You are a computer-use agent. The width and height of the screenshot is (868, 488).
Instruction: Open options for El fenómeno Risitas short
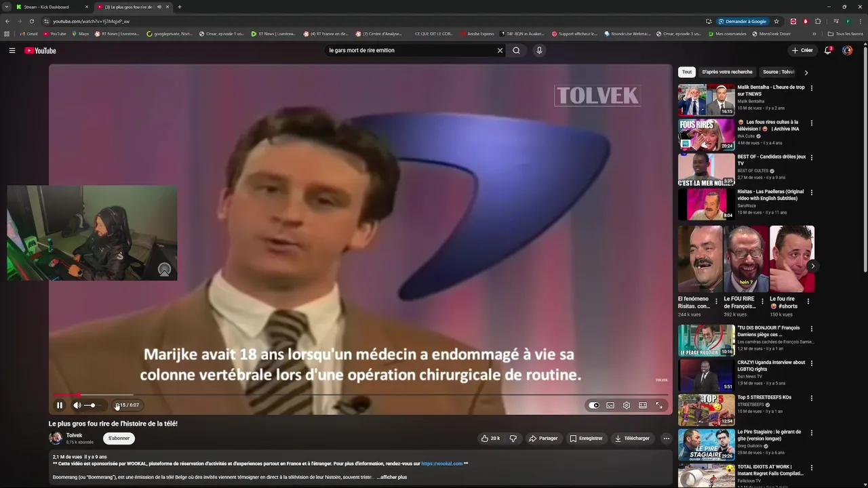click(717, 301)
